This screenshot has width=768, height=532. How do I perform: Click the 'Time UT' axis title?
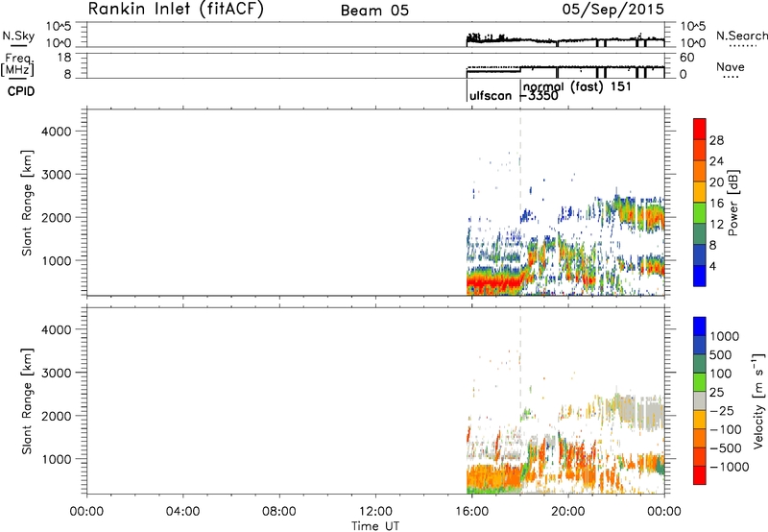click(375, 526)
